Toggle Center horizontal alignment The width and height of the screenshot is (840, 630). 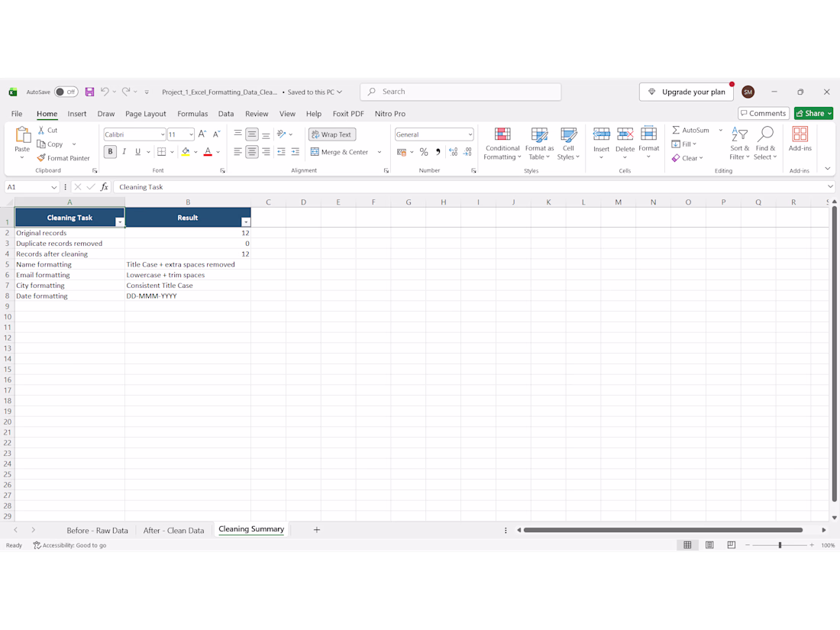252,152
